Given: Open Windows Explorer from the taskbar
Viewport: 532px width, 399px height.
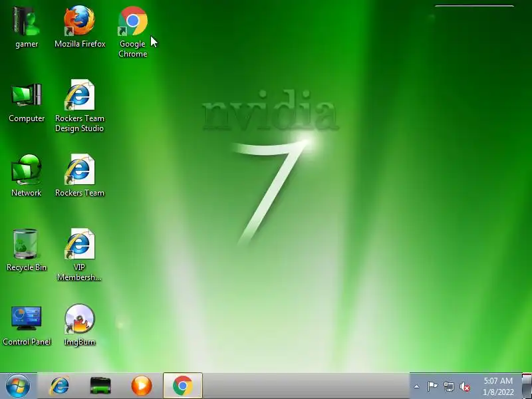Looking at the screenshot, I should pyautogui.click(x=100, y=386).
